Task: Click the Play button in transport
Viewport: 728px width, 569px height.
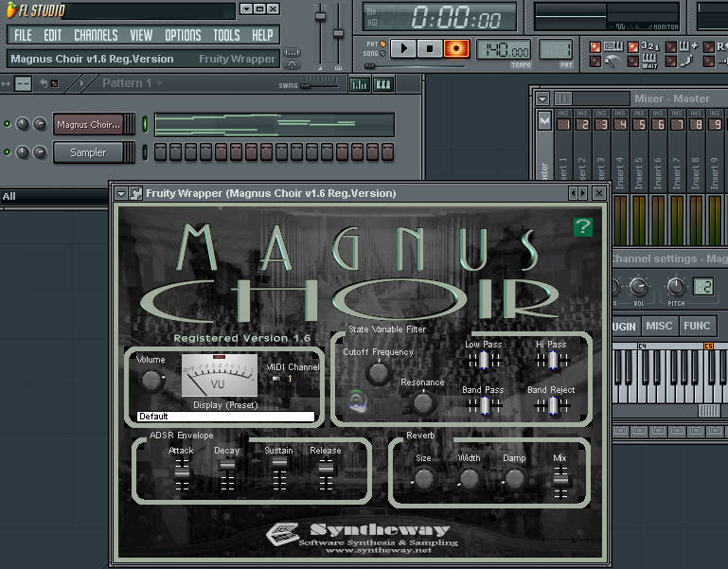Action: [x=403, y=49]
